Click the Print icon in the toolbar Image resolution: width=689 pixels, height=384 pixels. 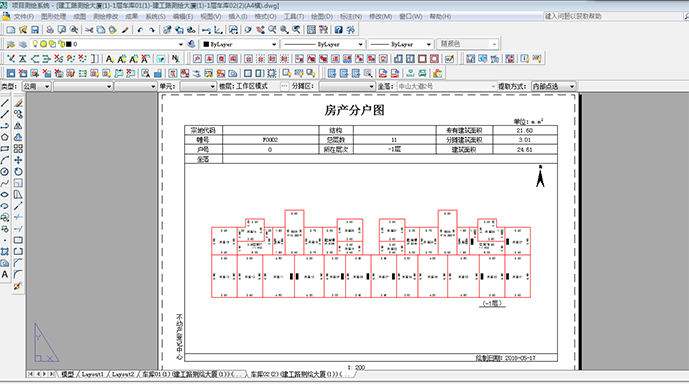(50, 30)
